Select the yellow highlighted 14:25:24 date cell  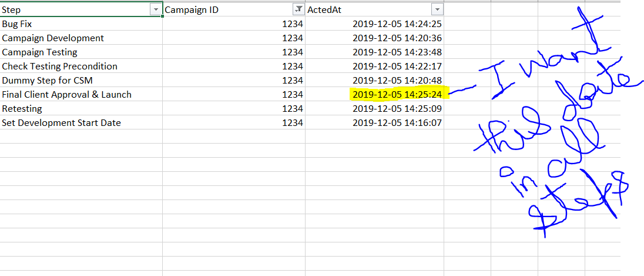(374, 95)
